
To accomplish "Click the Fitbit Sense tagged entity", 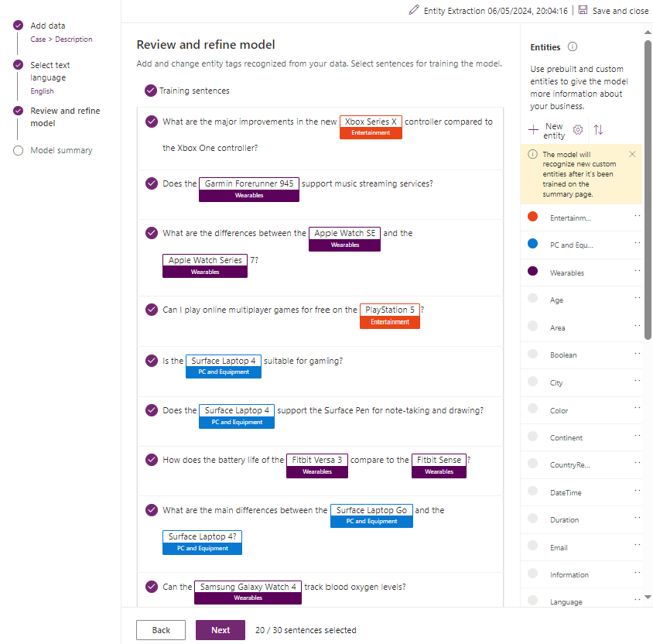I will (x=439, y=466).
